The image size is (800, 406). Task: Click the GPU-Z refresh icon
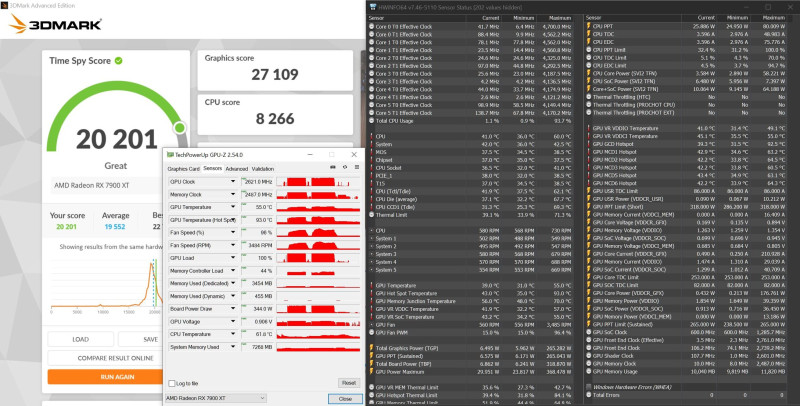coord(345,167)
